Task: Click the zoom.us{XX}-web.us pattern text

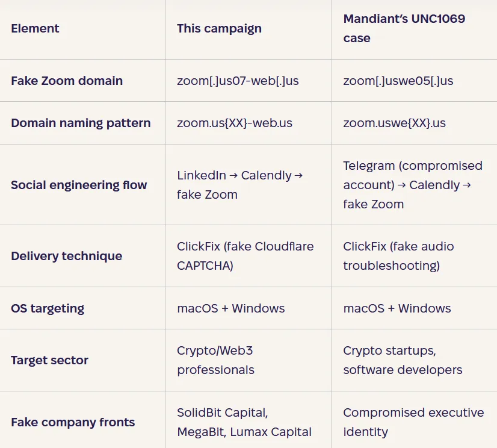Action: click(x=235, y=123)
